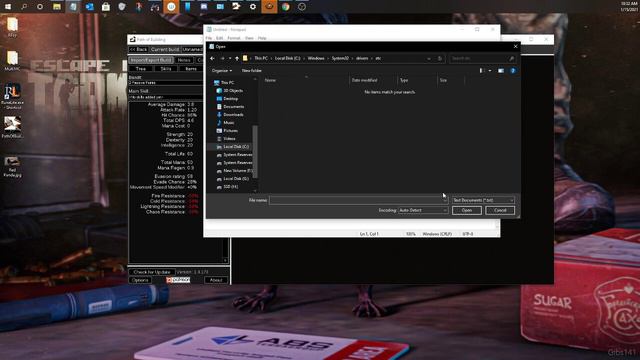Sort by Date modified column

coord(364,80)
